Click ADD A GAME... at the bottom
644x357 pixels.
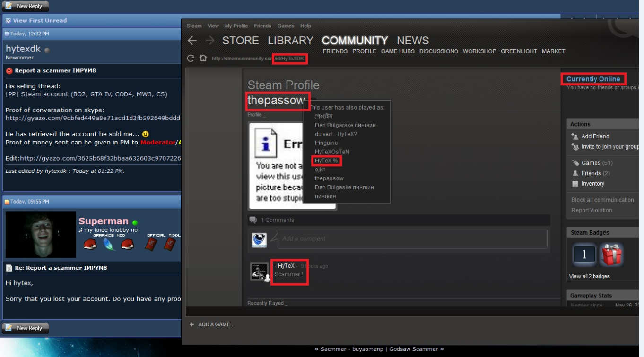tap(212, 324)
